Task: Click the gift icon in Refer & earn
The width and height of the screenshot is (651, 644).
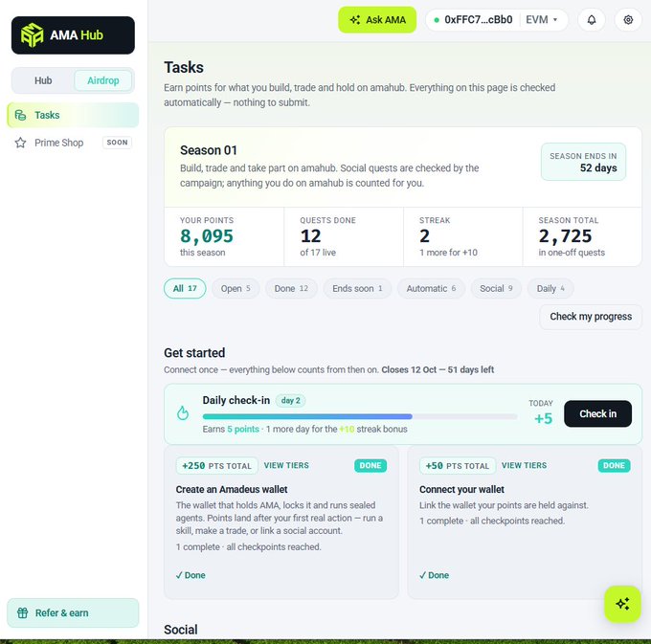Action: tap(22, 612)
